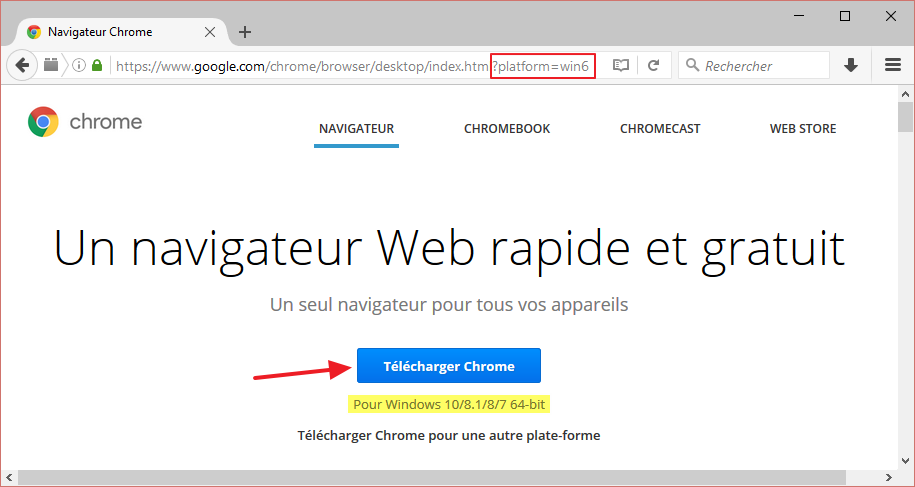Click the briefcase icon beside the back button
The image size is (915, 487).
pyautogui.click(x=51, y=65)
